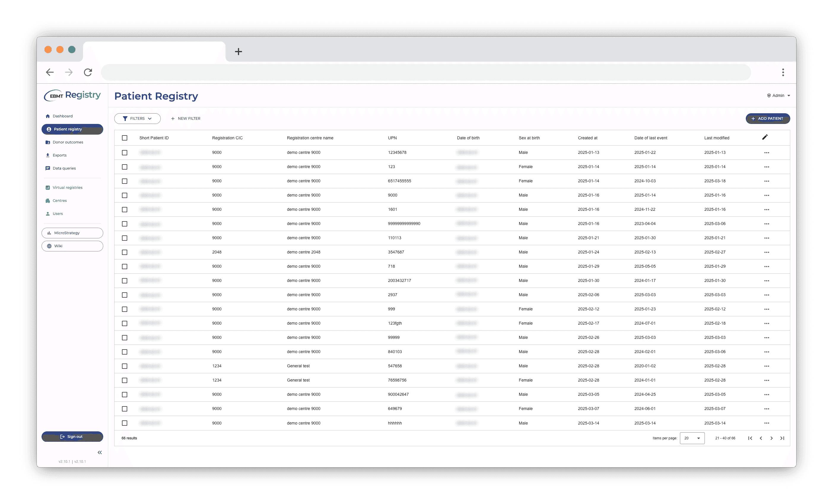Screen dimensions: 833x504
Task: Toggle the select-all header checkbox
Action: [x=124, y=138]
